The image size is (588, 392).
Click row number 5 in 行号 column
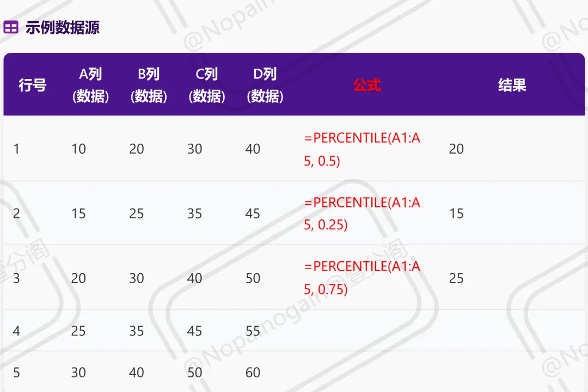pos(16,373)
